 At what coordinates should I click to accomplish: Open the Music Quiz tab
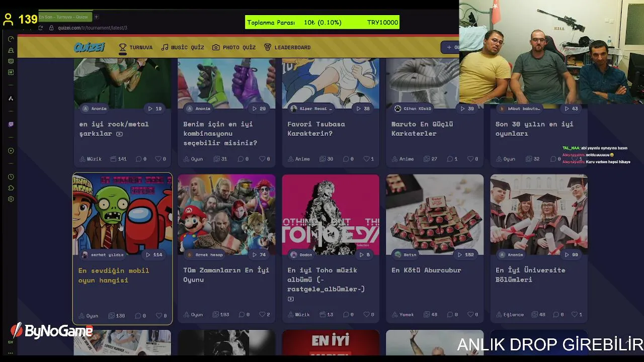point(183,47)
